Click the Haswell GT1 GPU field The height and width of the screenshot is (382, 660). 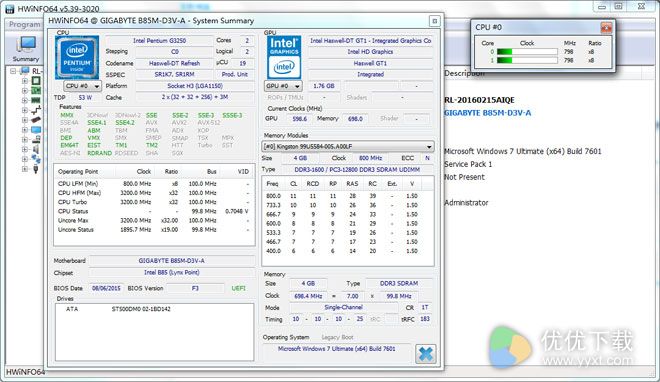pos(370,63)
